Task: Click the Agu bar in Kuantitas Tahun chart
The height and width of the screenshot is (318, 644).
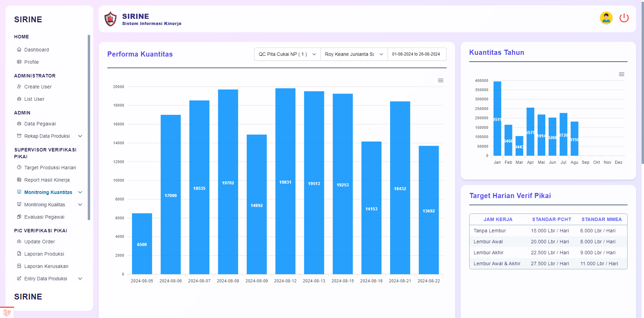Action: (574, 139)
